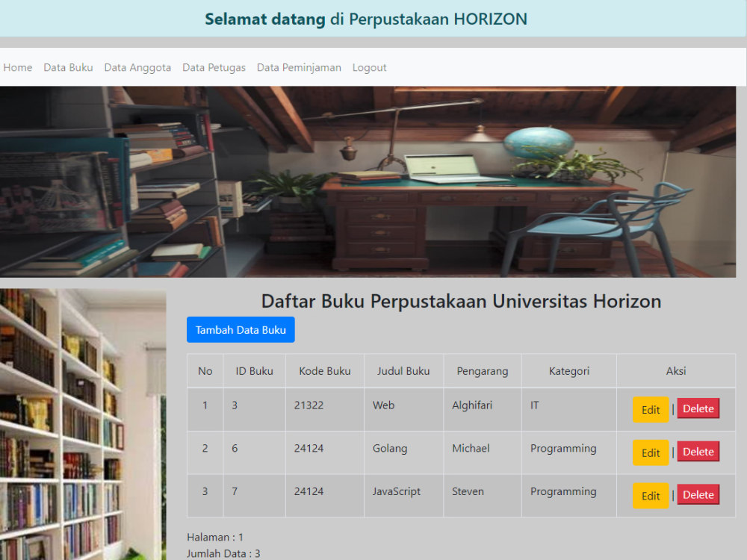This screenshot has height=560, width=747.
Task: Select the Judul Buku column header
Action: [x=403, y=371]
